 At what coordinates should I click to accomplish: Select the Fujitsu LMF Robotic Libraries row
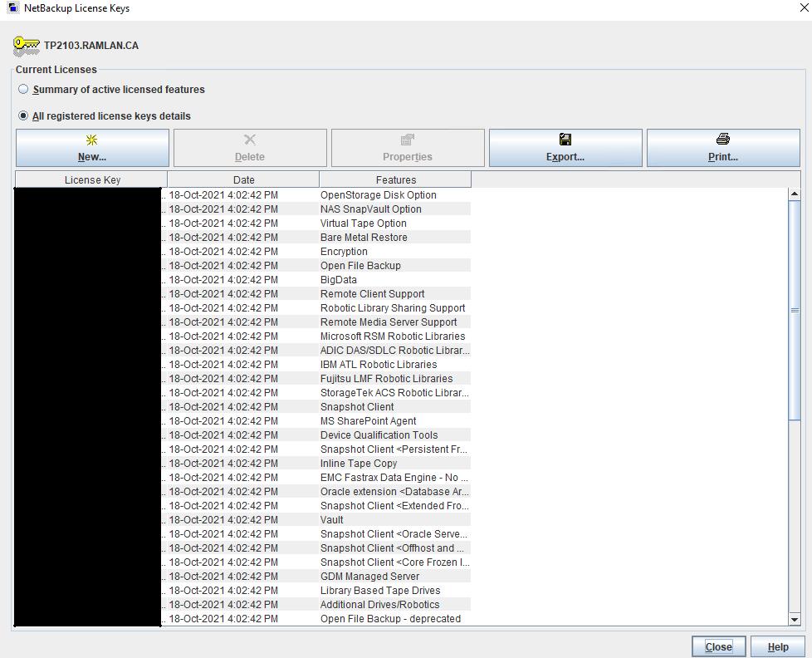243,378
